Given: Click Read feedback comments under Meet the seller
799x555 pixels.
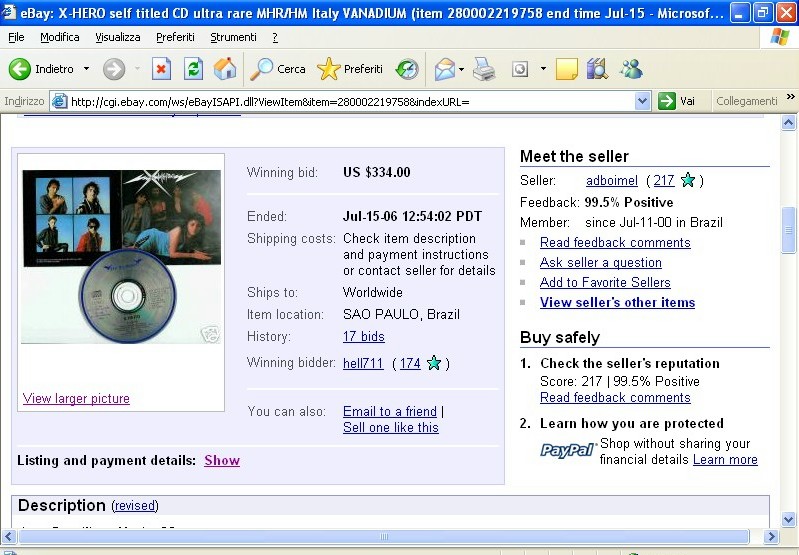Looking at the screenshot, I should click(615, 243).
